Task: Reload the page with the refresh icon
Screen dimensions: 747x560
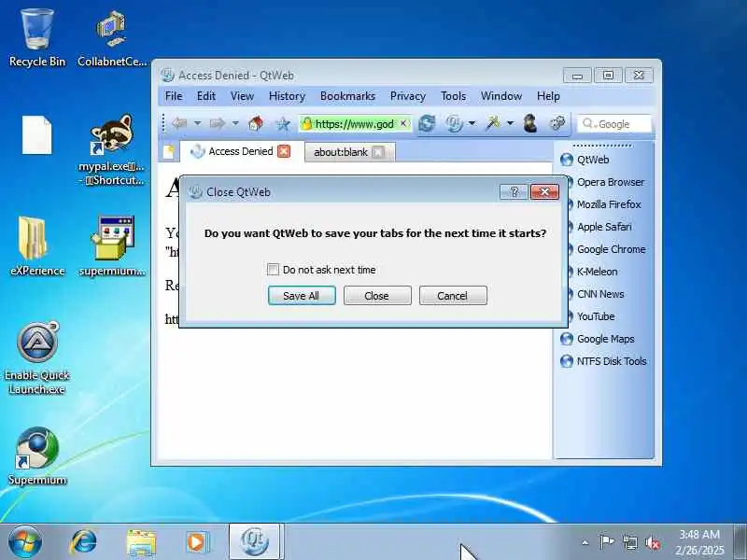Action: [x=427, y=124]
